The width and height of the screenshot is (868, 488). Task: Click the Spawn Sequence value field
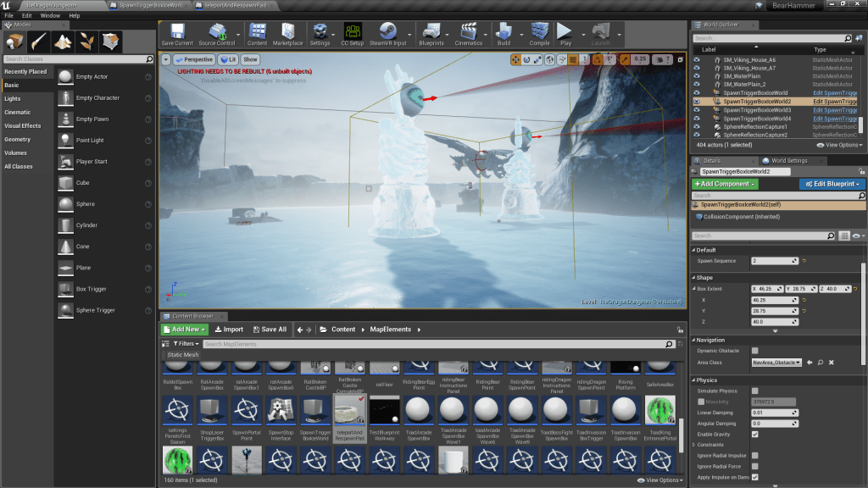point(774,261)
